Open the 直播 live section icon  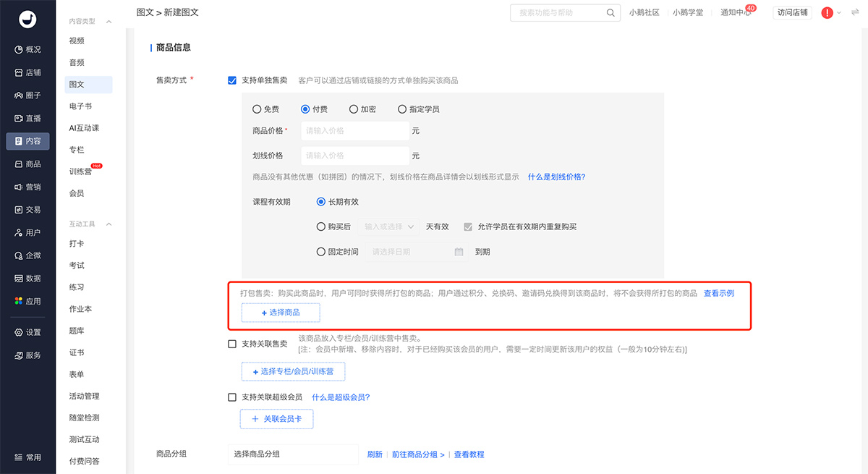[x=19, y=118]
